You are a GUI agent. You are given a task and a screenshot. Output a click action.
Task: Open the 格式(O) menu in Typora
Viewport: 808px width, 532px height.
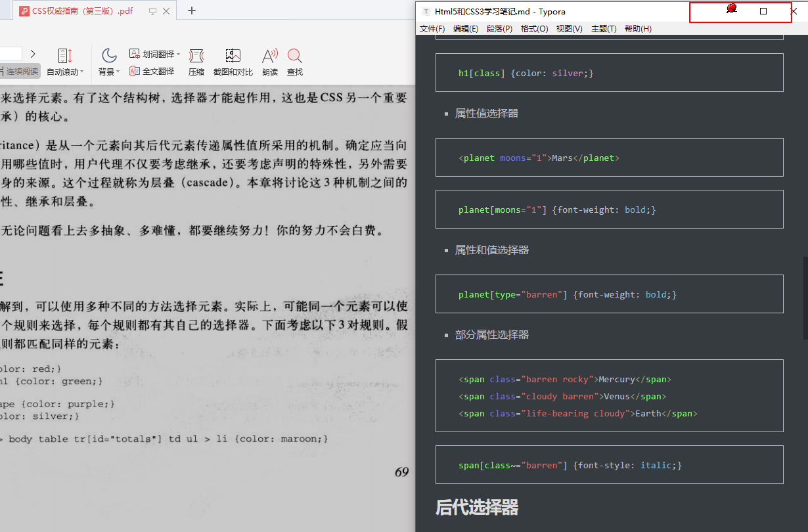point(535,29)
